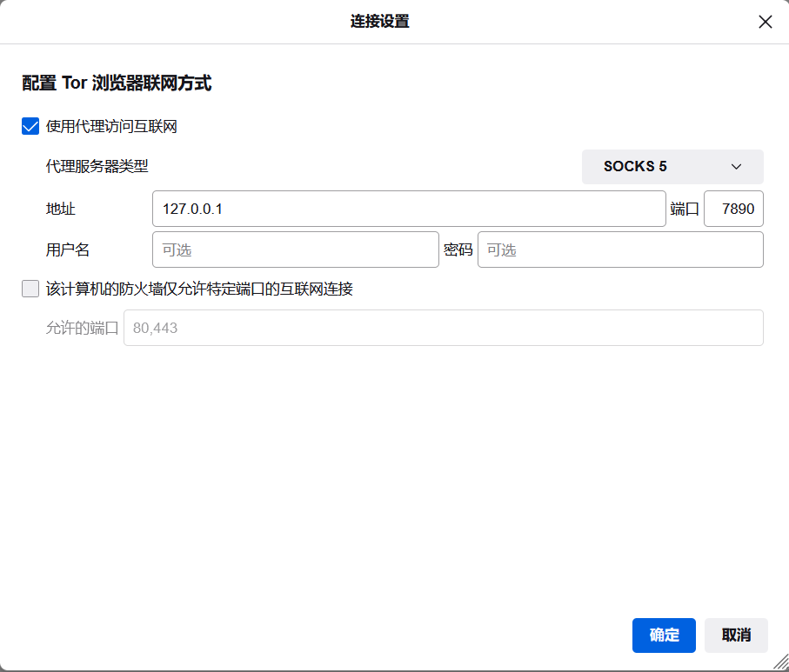Image resolution: width=789 pixels, height=672 pixels.
Task: Click the 允许的端口 field showing 80,443
Action: 443,329
